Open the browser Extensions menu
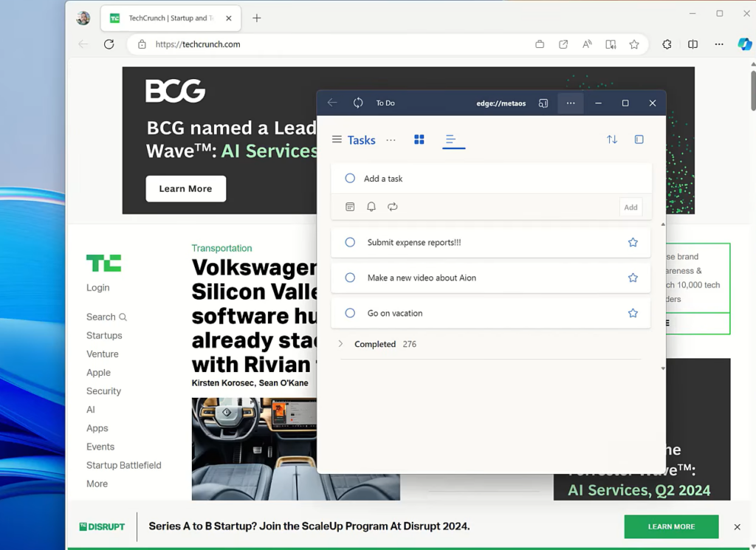Viewport: 756px width, 550px height. (x=667, y=44)
